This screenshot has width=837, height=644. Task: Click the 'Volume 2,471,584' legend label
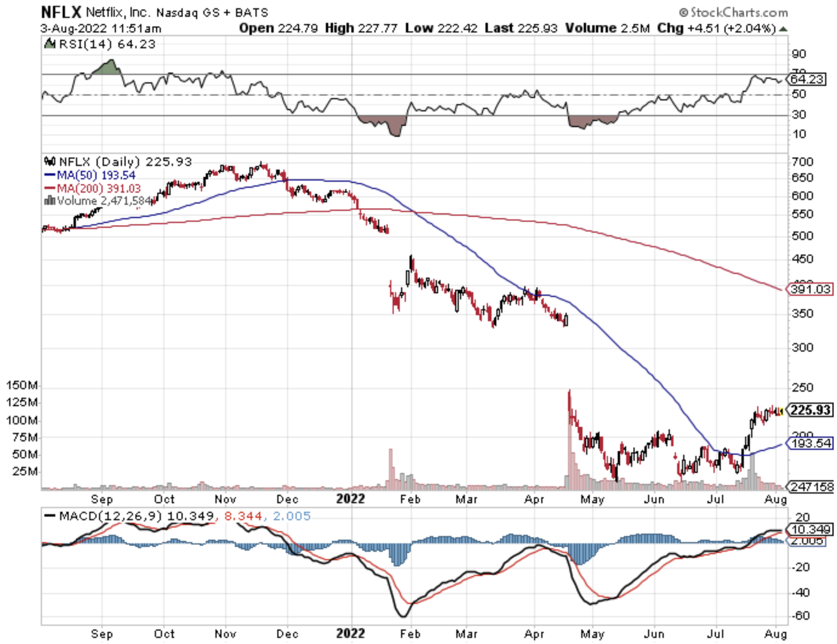[104, 201]
